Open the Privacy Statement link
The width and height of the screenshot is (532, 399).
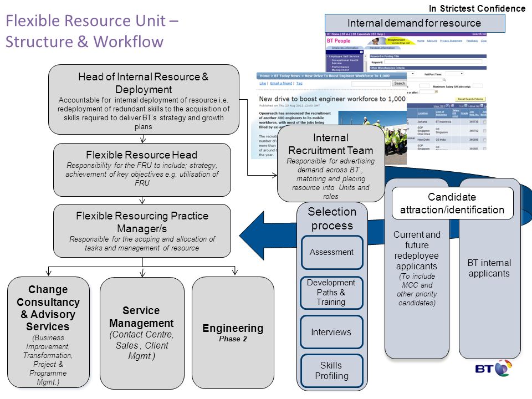tap(451, 40)
